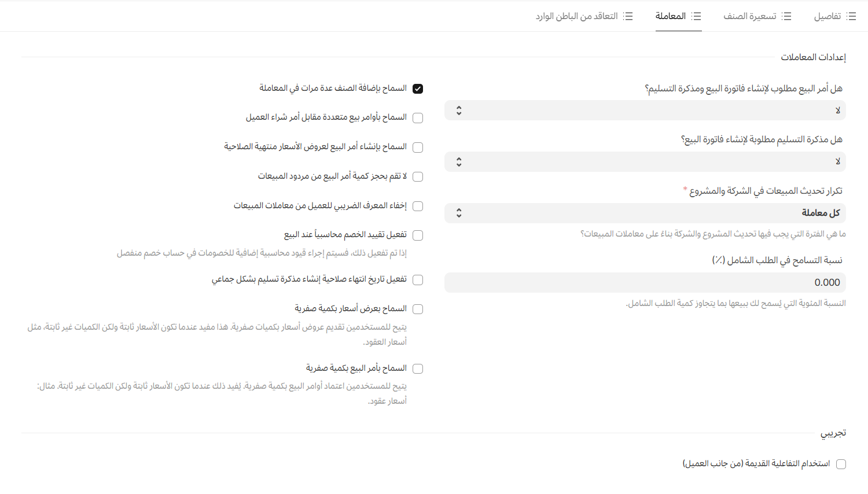868x494 pixels.
Task: Check السماح بعرض أسعار بكمية صفرية
Action: click(x=418, y=309)
